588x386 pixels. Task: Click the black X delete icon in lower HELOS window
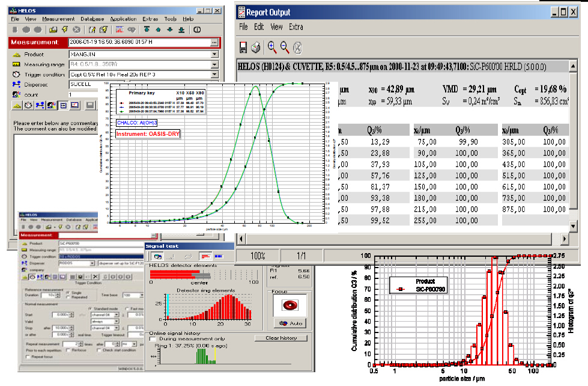point(95,277)
